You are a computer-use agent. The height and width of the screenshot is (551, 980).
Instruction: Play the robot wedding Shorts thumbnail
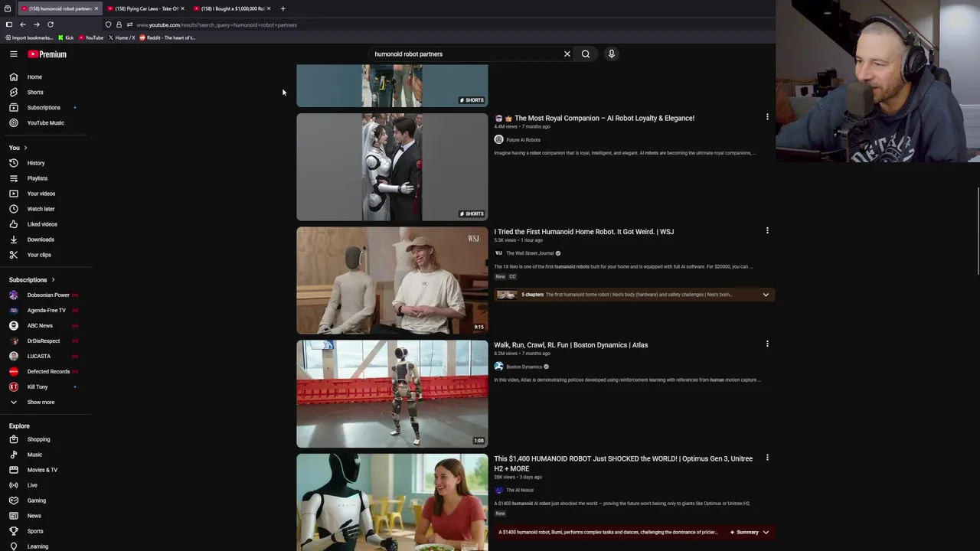coord(392,167)
